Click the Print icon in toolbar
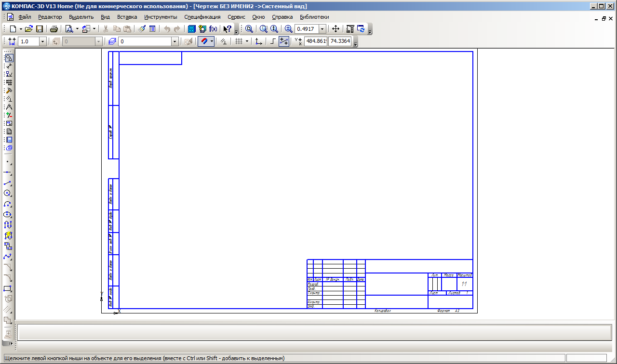 tap(54, 29)
